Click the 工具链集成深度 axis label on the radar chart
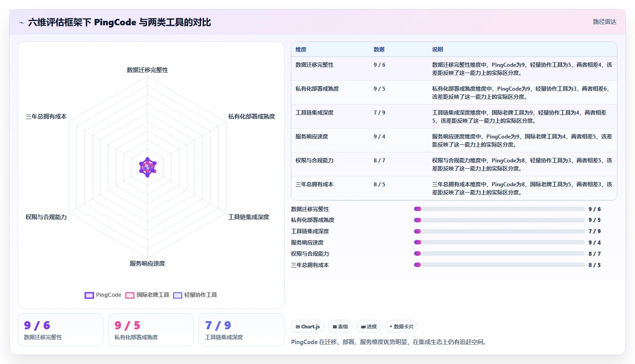This screenshot has height=364, width=635. click(248, 217)
